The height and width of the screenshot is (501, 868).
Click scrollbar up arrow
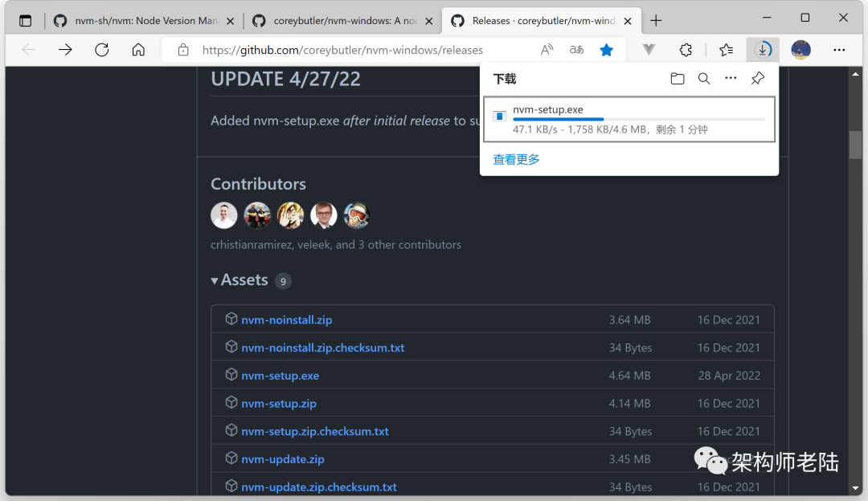pyautogui.click(x=856, y=74)
